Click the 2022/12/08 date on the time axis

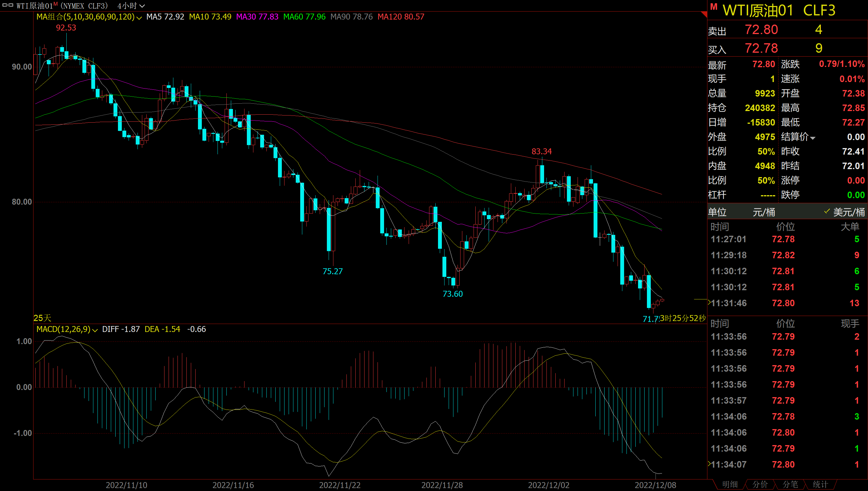pos(656,485)
